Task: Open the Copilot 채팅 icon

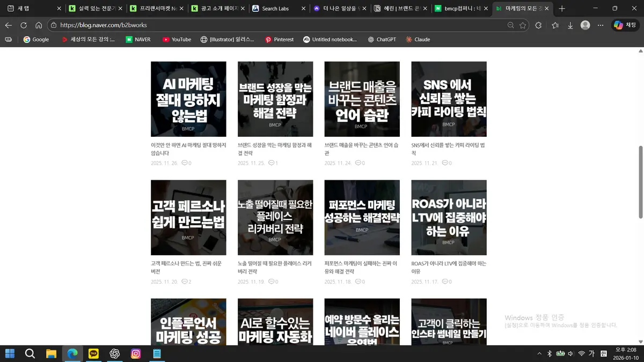Action: click(626, 25)
